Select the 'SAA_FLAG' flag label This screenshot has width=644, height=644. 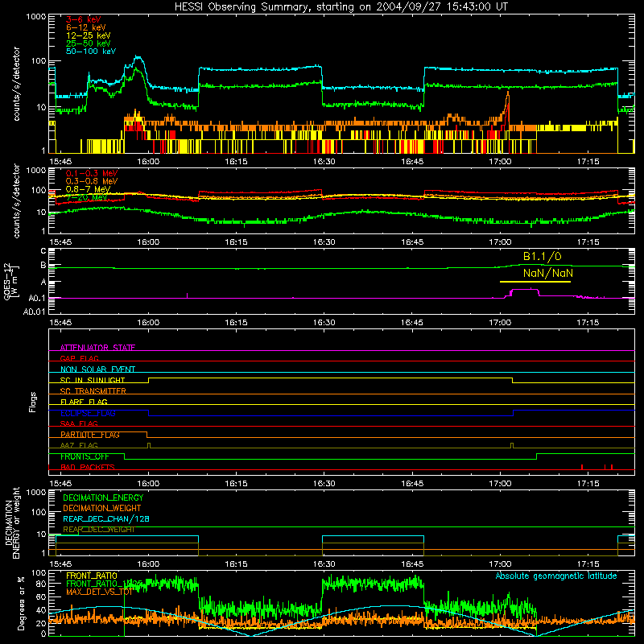tap(79, 423)
